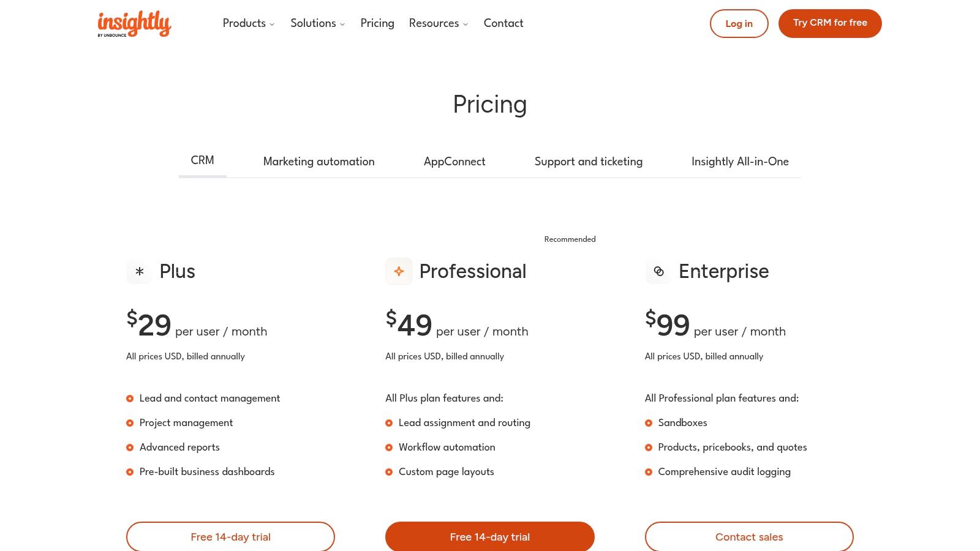
Task: Switch to the AppConnect tab
Action: click(454, 162)
